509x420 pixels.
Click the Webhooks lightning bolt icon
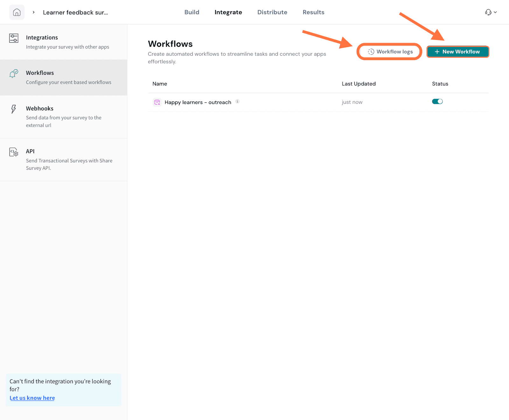click(x=13, y=109)
